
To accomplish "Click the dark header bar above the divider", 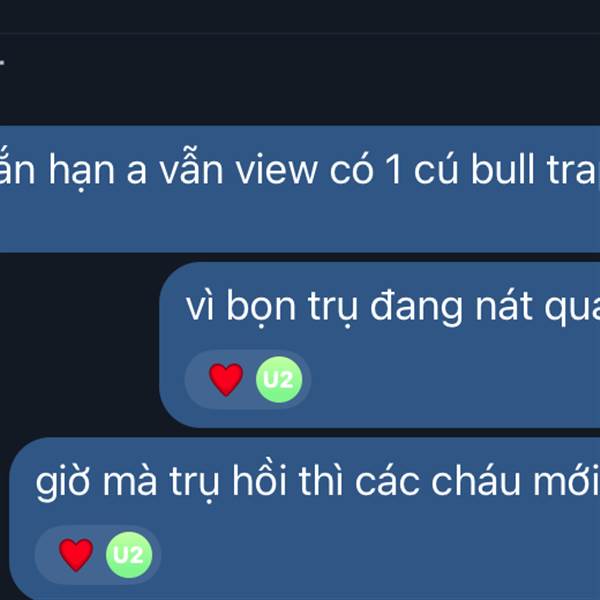I will pyautogui.click(x=300, y=16).
